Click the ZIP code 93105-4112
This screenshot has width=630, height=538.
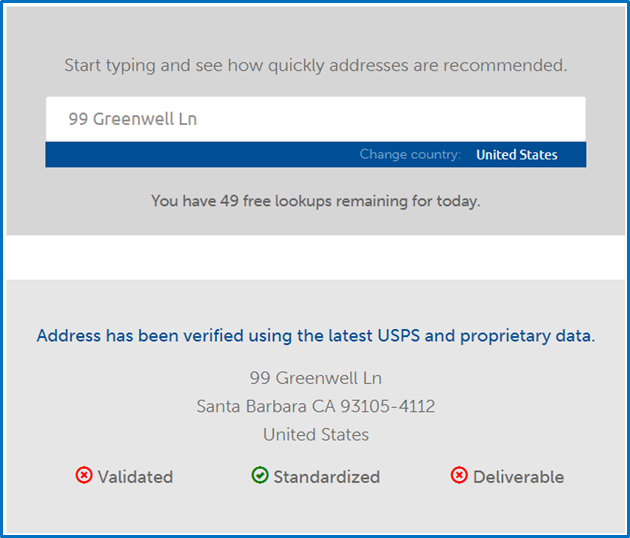388,406
